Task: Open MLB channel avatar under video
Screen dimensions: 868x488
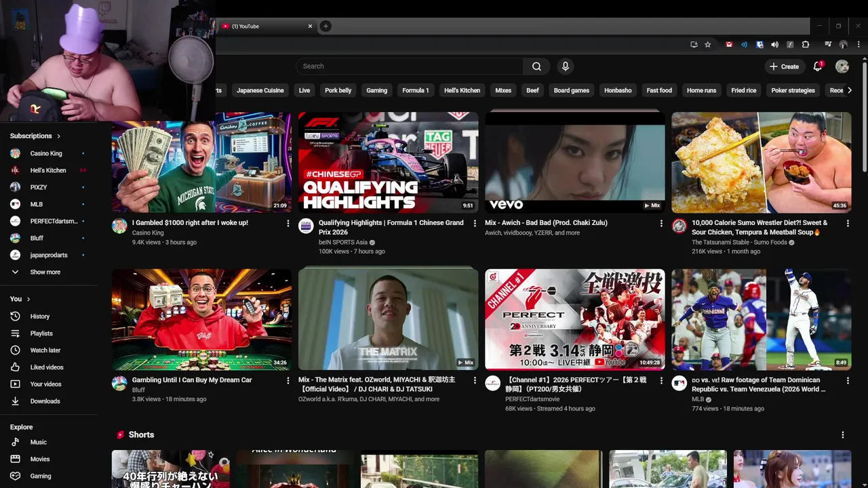Action: click(x=679, y=384)
